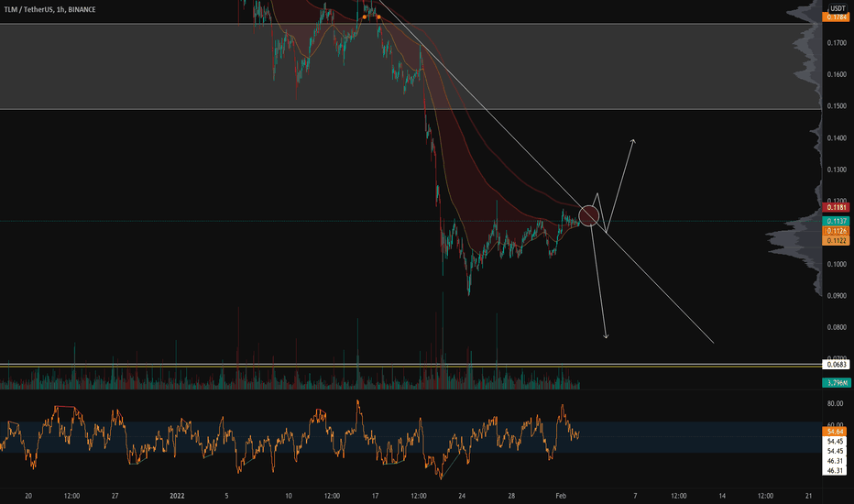Select the orange 0.1122 price label
Viewport: 854px width, 504px height.
tap(836, 240)
